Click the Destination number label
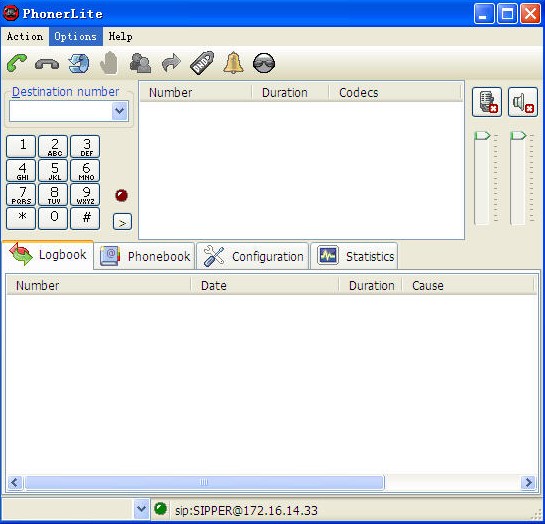The image size is (545, 524). tap(65, 92)
